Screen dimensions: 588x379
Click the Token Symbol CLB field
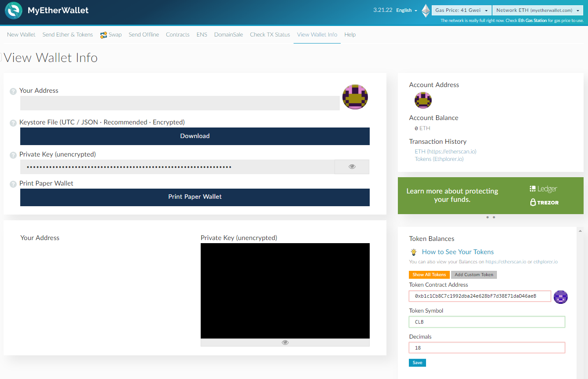coord(487,322)
